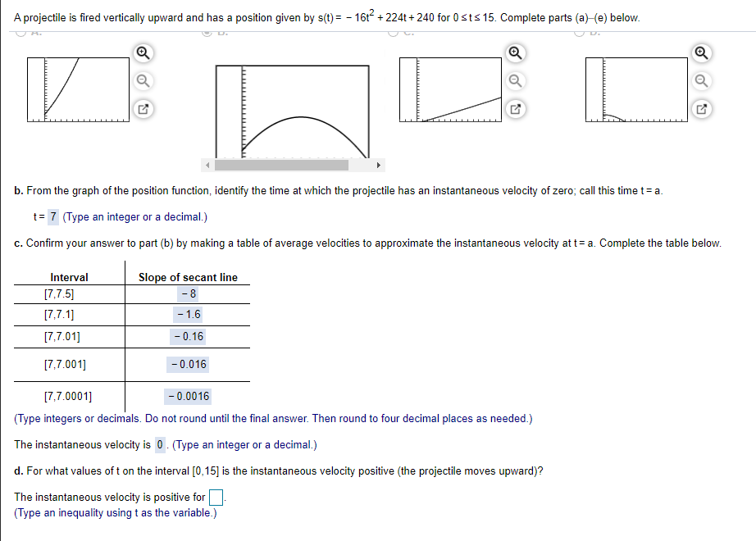Open choice A graph in larger view
Viewport: 756px width, 541px height.
tap(143, 108)
